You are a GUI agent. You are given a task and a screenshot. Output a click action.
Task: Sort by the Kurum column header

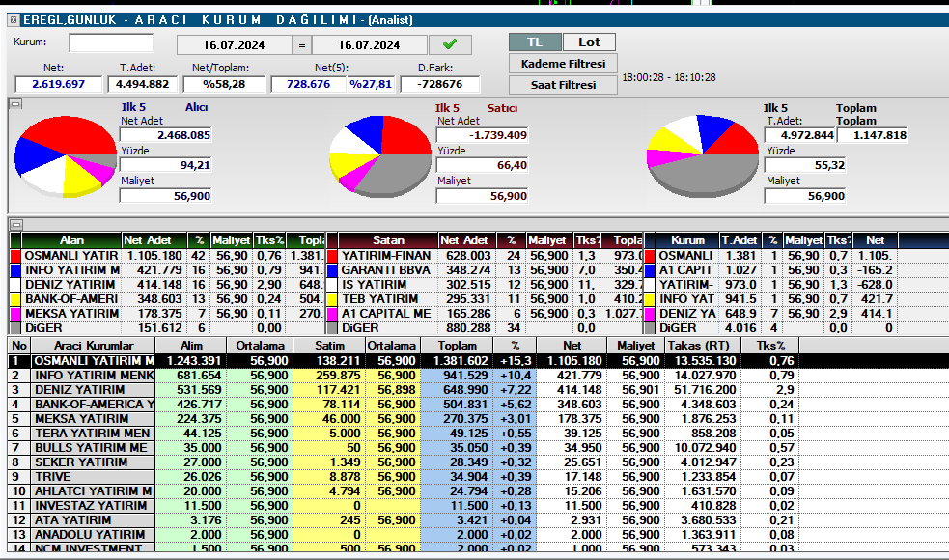click(687, 240)
